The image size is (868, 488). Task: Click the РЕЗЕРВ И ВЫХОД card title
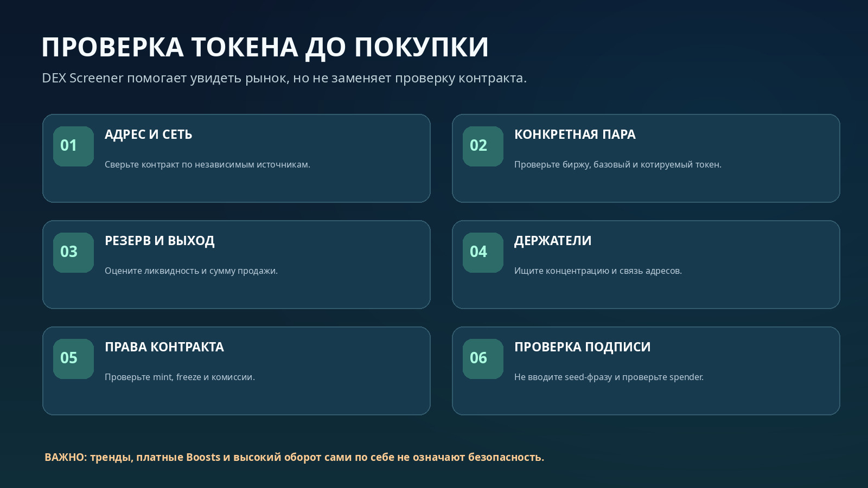159,241
